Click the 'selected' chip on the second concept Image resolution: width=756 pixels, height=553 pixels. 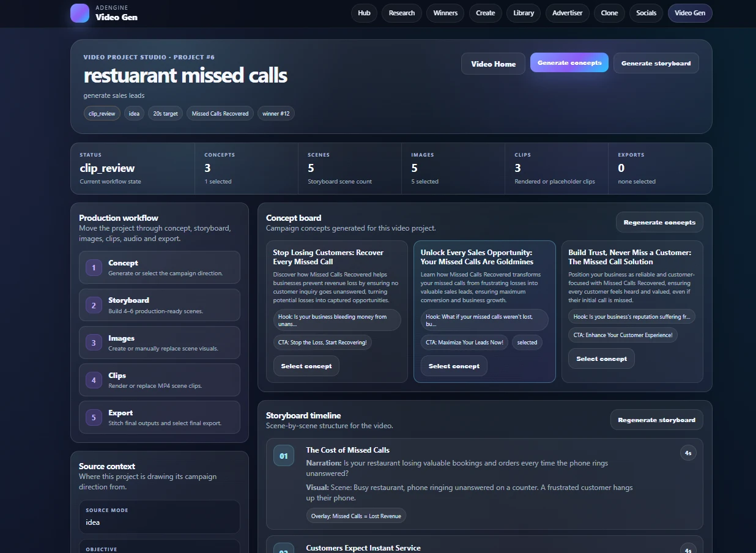click(527, 342)
